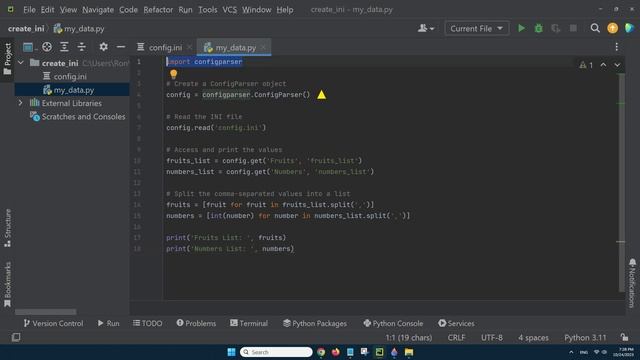Select Scratches and Consoles node
Screen dimensions: 640x360
(83, 117)
